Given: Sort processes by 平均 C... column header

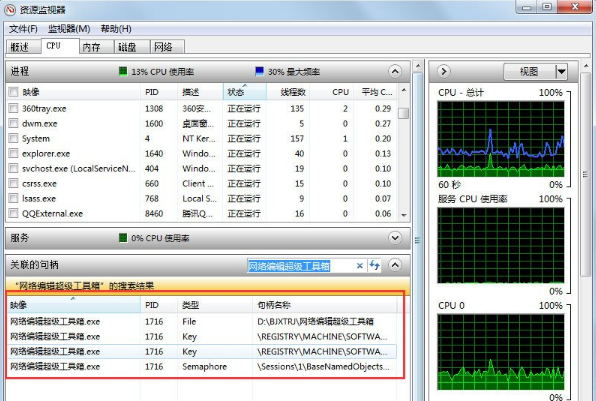Looking at the screenshot, I should 376,92.
